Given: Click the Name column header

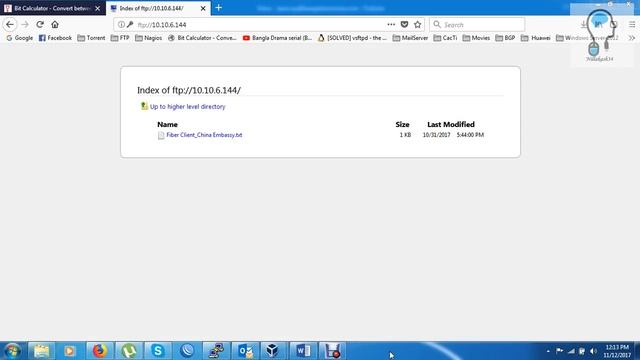Looking at the screenshot, I should pyautogui.click(x=167, y=124).
